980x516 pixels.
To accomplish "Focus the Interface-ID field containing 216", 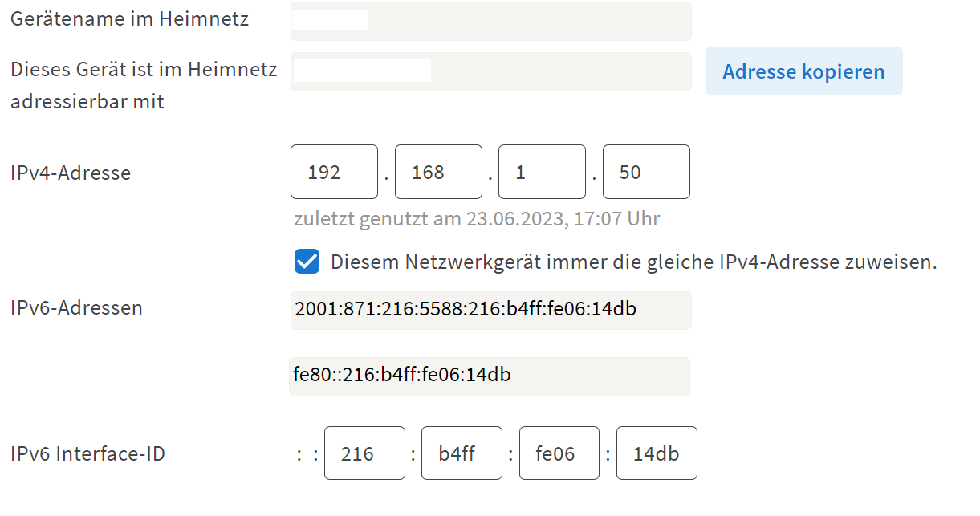I will click(364, 453).
